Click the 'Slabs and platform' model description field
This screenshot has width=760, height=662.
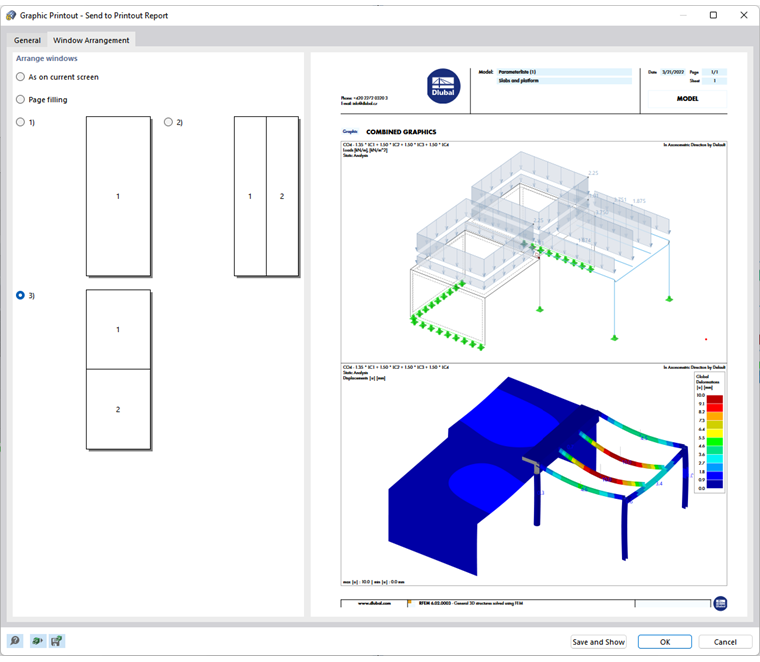pyautogui.click(x=565, y=80)
